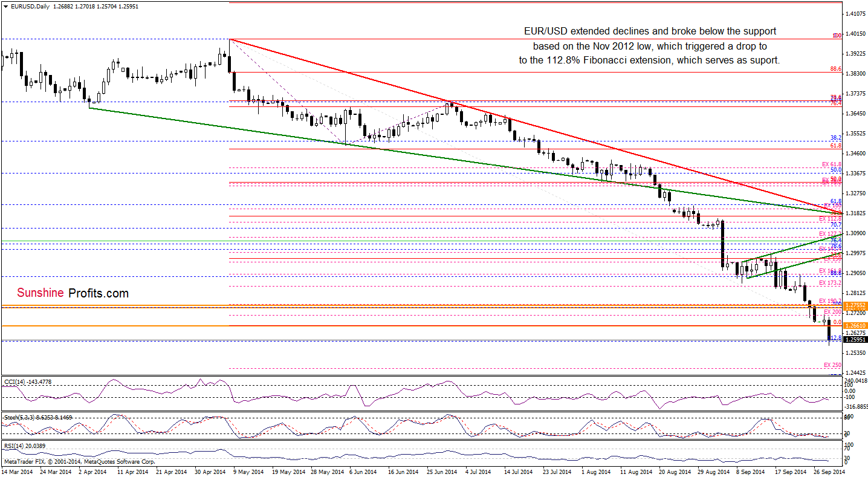868x477 pixels.
Task: Click the EURUSD,Daily chart title text
Action: [x=30, y=5]
